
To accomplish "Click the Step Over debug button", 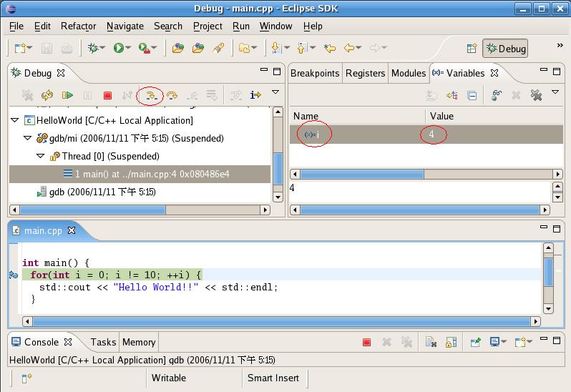I will (172, 95).
